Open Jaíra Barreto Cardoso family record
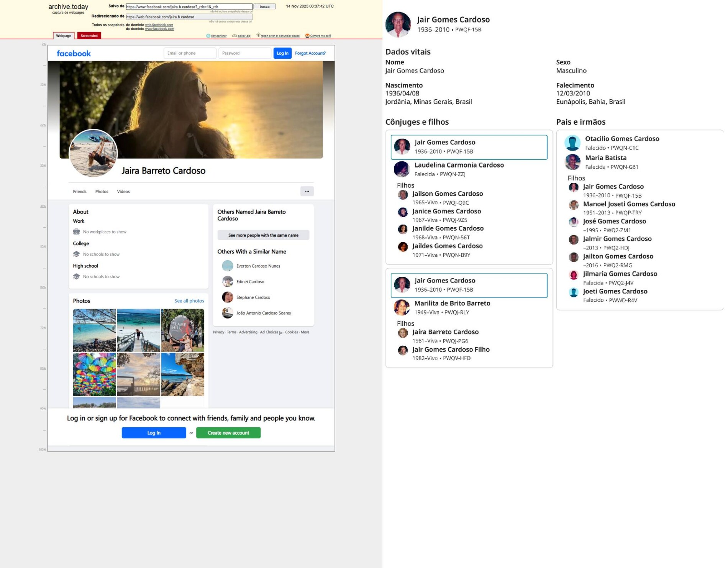 click(445, 332)
